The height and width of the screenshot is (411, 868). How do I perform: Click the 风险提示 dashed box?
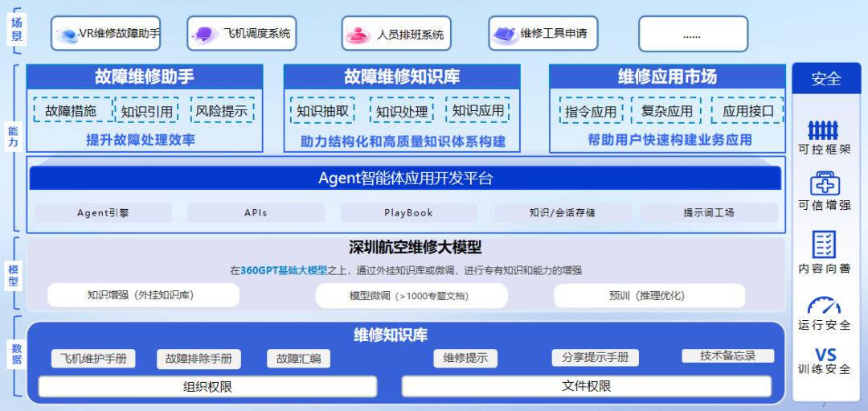pos(222,110)
